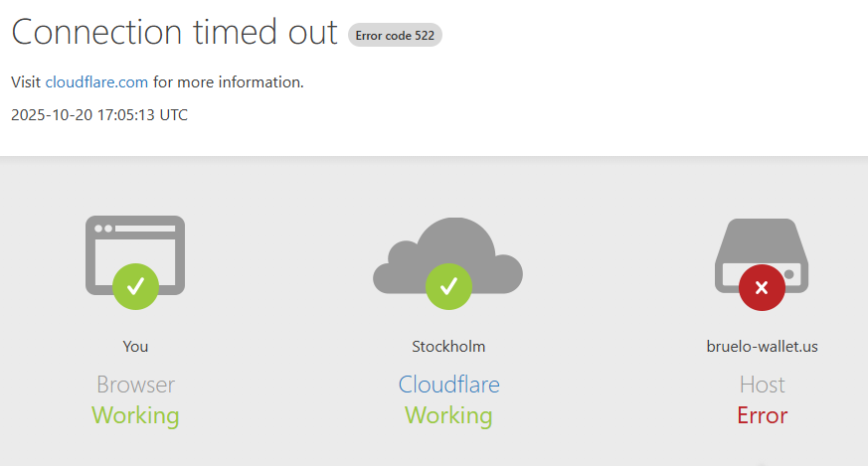Click the gray Host label

coord(762,385)
